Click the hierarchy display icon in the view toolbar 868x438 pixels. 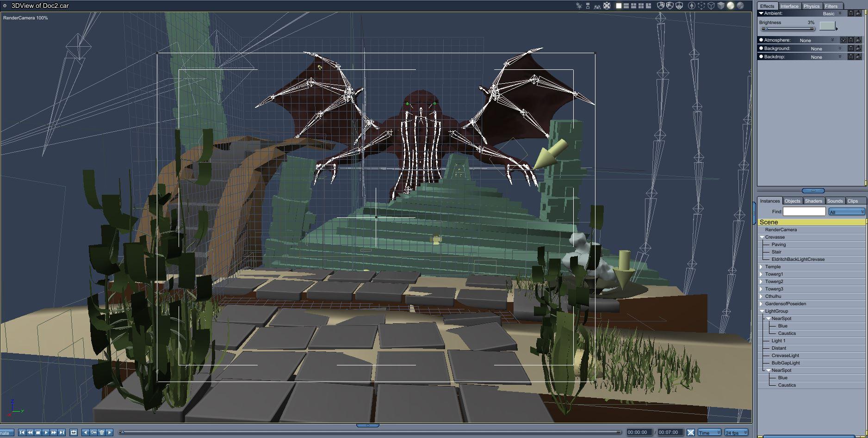click(x=588, y=6)
